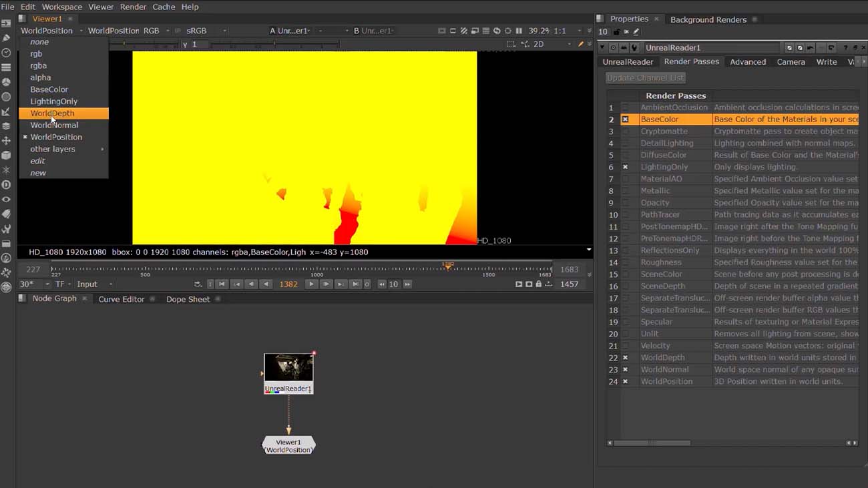Click the clear properties panels icon
The image size is (868, 488).
pyautogui.click(x=626, y=32)
